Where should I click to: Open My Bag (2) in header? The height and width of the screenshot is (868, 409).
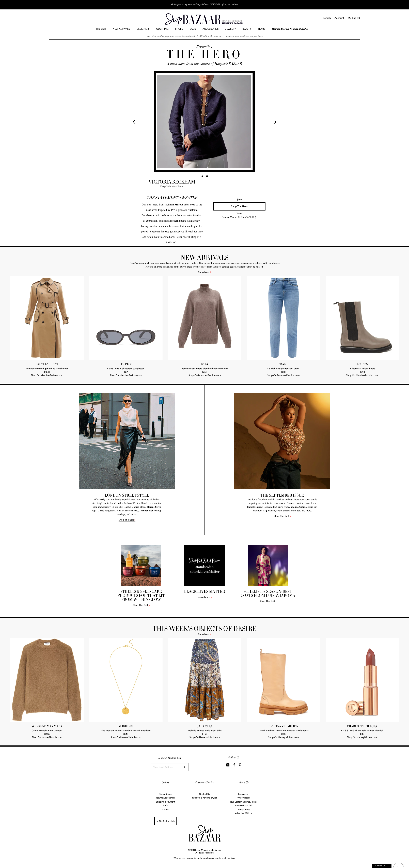coord(354,18)
